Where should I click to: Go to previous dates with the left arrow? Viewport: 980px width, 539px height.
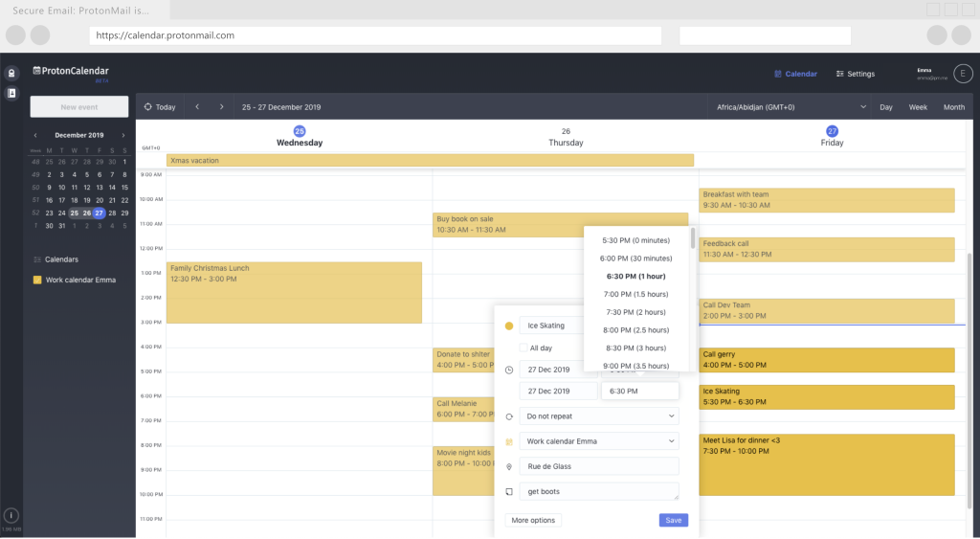click(197, 107)
